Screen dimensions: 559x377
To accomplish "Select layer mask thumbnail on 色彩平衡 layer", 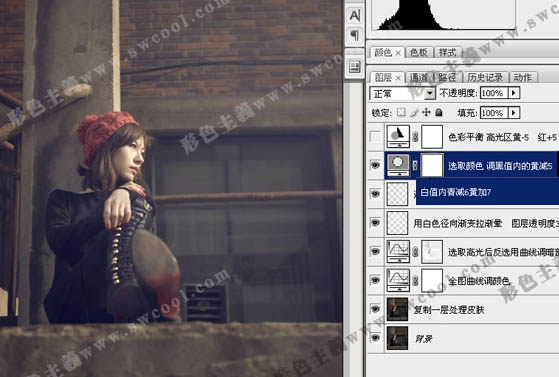I will (x=432, y=136).
